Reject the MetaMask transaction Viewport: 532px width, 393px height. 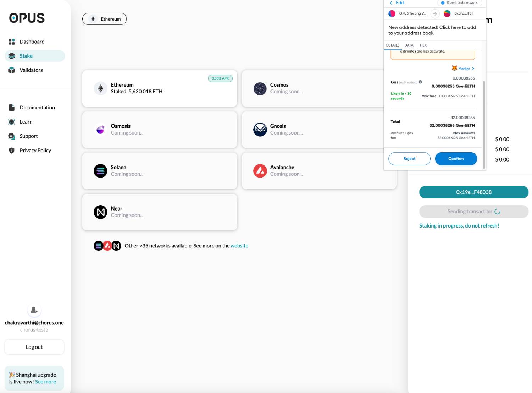tap(409, 159)
